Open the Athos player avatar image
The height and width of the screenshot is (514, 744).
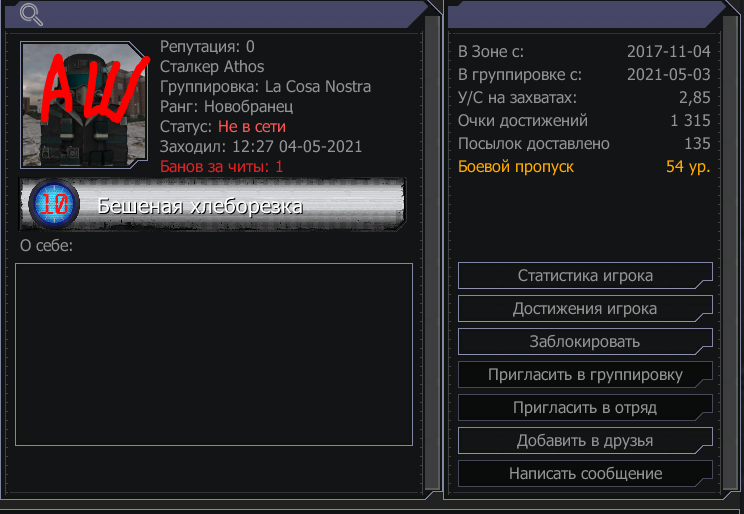(84, 105)
